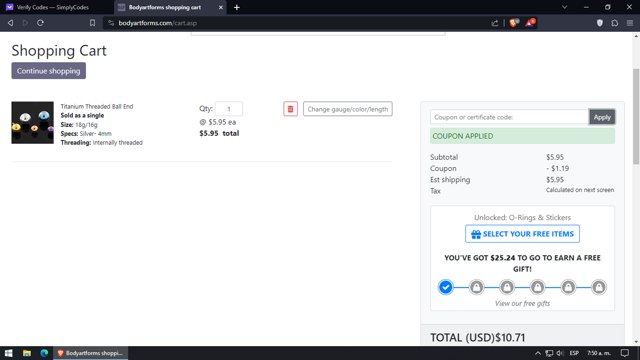Click the browser forward arrow

tap(25, 23)
